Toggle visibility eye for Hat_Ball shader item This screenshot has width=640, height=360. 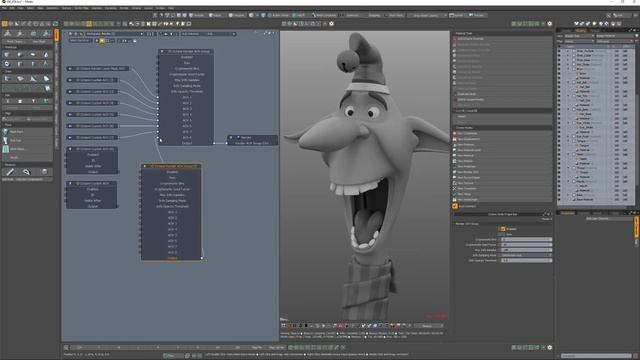click(x=559, y=82)
